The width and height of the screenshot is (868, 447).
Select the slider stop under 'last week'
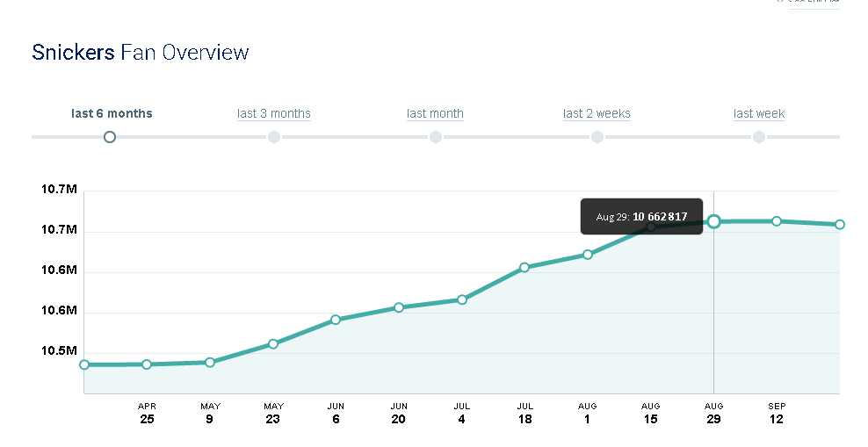[x=759, y=137]
